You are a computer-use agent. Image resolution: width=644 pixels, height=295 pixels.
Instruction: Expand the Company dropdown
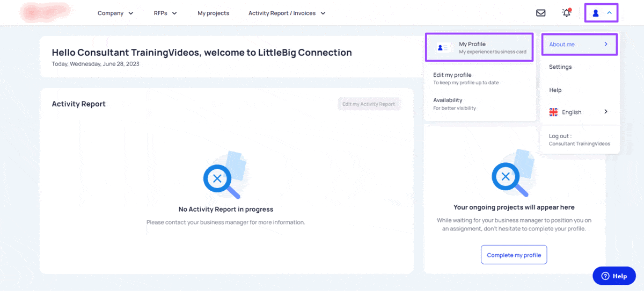pyautogui.click(x=115, y=13)
